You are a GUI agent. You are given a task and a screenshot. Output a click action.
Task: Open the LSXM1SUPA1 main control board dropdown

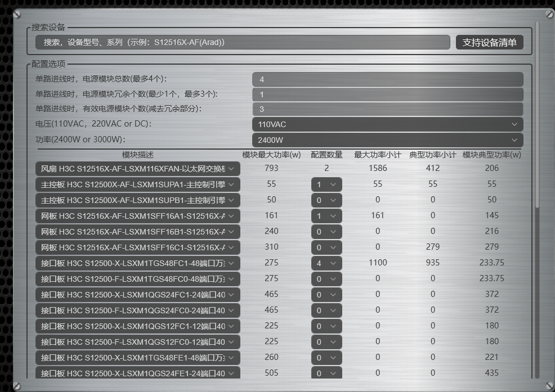138,184
